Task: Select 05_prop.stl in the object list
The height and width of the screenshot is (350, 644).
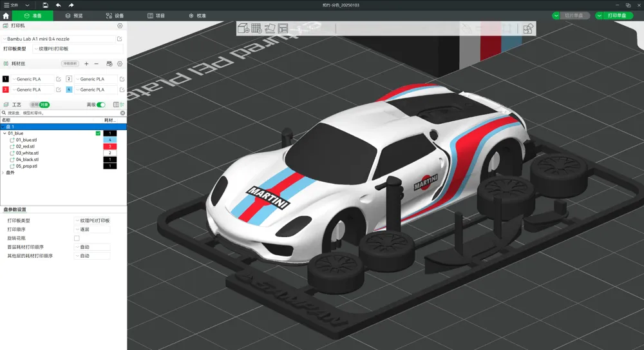Action: [26, 166]
